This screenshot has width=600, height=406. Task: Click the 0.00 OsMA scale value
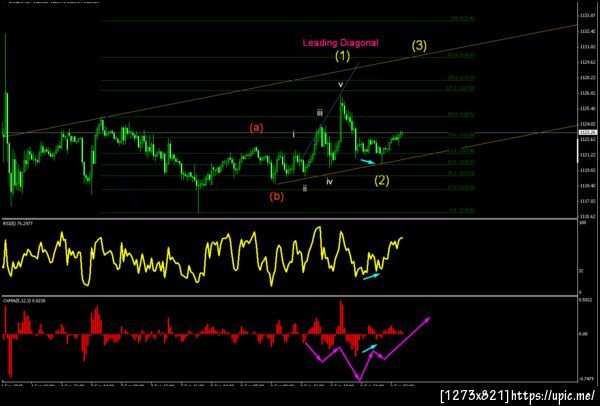tap(582, 334)
